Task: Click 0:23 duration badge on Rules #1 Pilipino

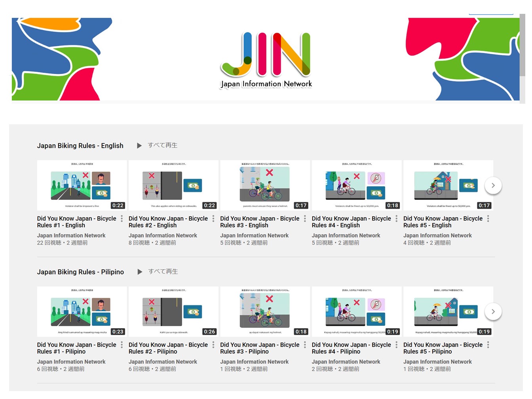Action: coord(118,332)
